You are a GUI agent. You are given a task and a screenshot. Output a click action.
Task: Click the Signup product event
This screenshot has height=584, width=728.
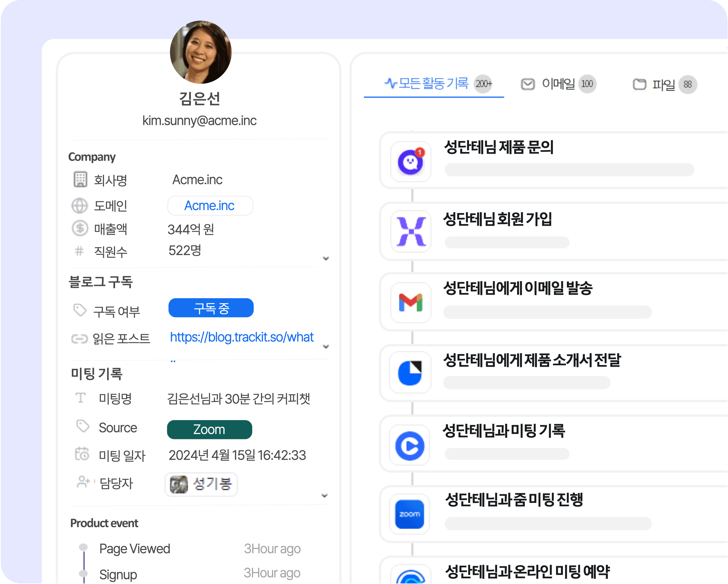tap(118, 575)
